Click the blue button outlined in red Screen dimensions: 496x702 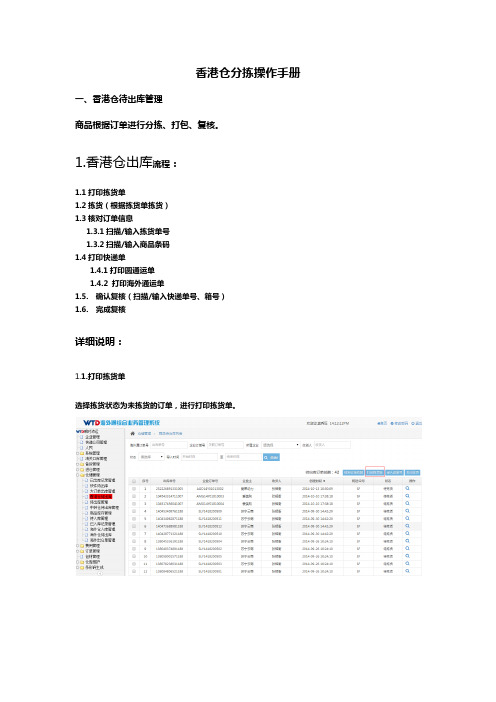pos(375,472)
